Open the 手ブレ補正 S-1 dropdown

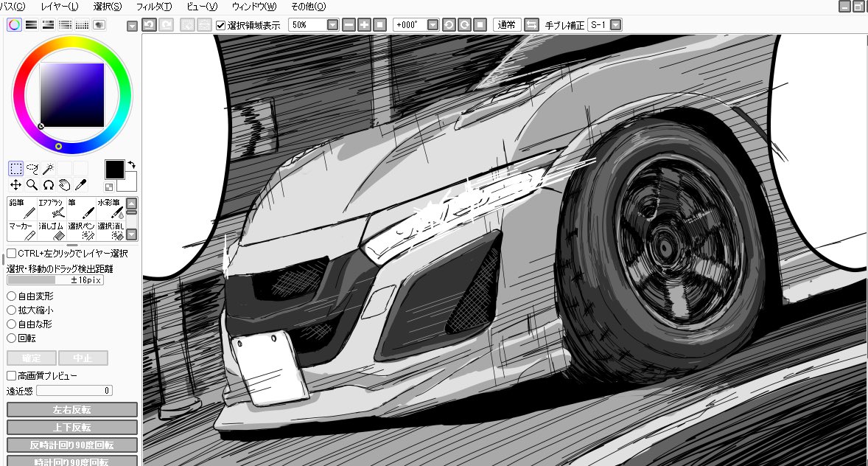click(x=615, y=25)
